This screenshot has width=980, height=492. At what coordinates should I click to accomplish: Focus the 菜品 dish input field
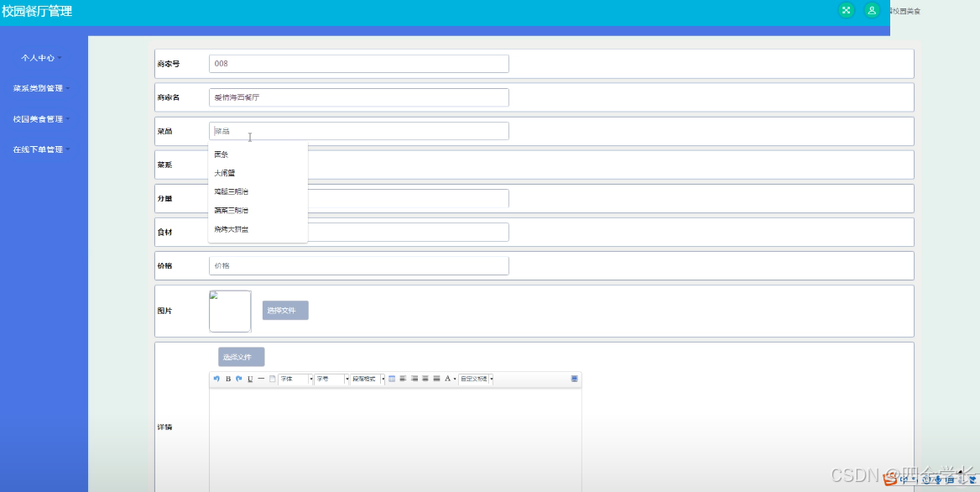tap(359, 131)
